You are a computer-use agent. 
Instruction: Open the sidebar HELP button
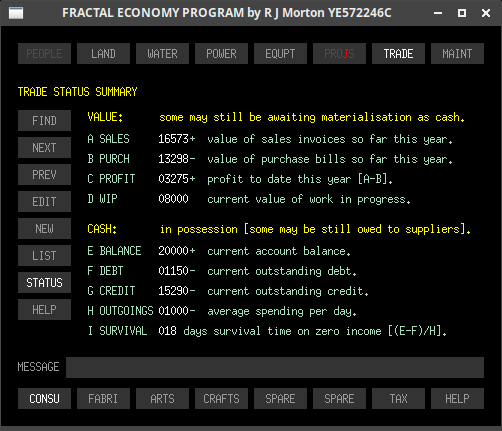[44, 310]
